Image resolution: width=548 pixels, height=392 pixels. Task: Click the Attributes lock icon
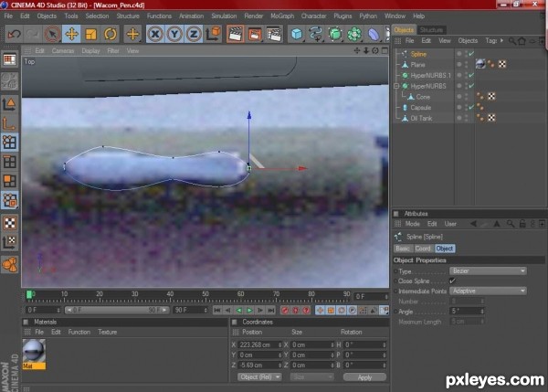tap(522, 224)
